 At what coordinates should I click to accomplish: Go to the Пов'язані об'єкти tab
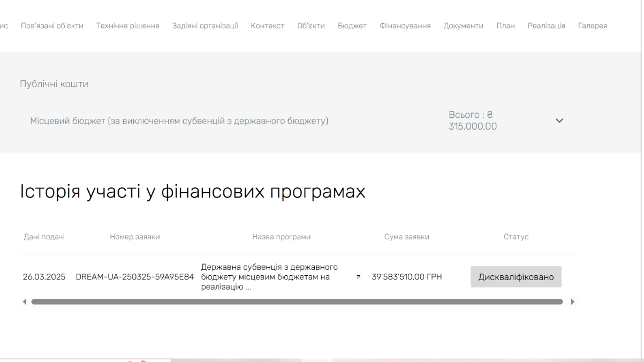pos(52,26)
